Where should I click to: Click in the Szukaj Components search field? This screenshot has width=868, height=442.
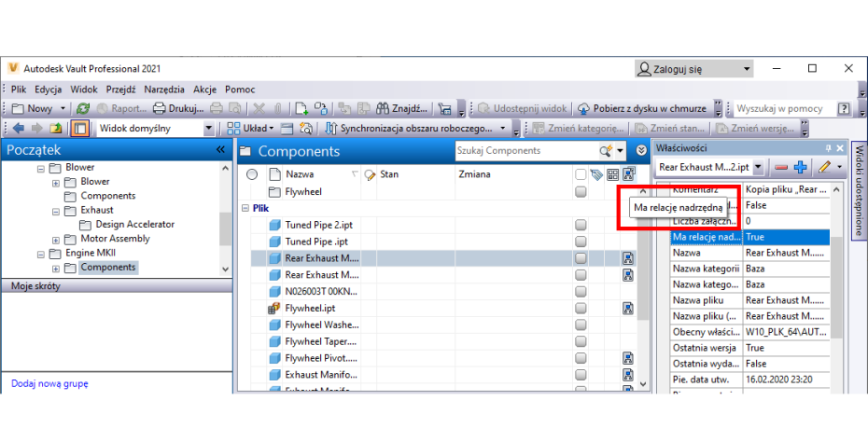525,150
